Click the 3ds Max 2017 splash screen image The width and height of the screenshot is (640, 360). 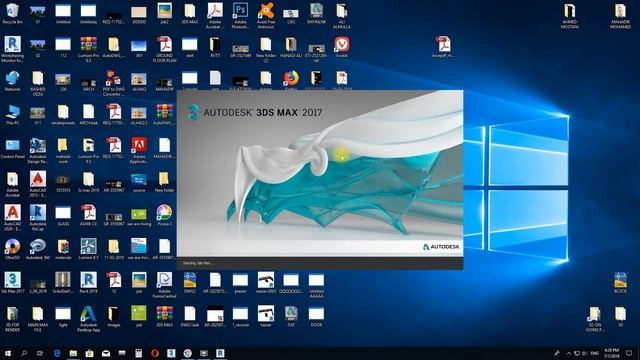point(320,173)
